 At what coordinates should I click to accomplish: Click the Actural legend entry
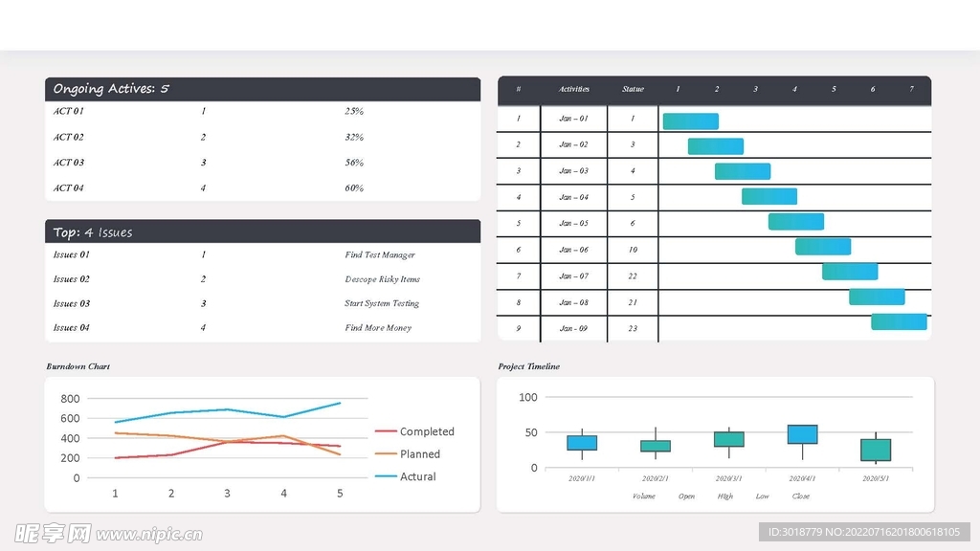(417, 476)
